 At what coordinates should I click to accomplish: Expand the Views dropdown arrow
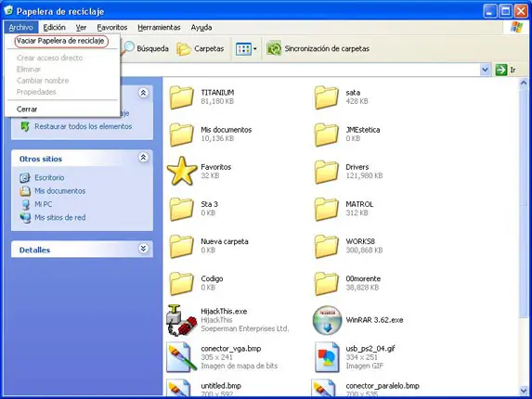click(254, 49)
